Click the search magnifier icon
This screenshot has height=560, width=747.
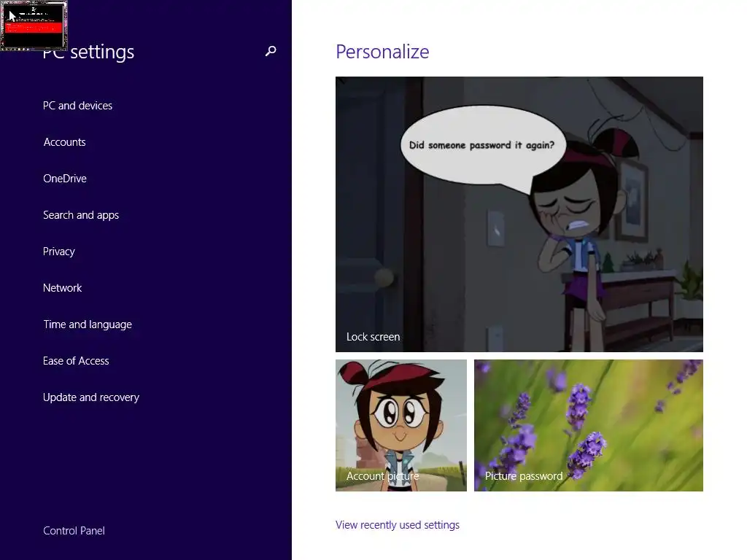pyautogui.click(x=271, y=51)
